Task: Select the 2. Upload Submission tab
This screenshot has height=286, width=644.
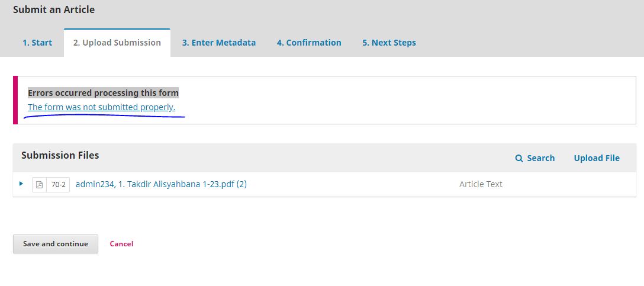Action: [x=117, y=43]
